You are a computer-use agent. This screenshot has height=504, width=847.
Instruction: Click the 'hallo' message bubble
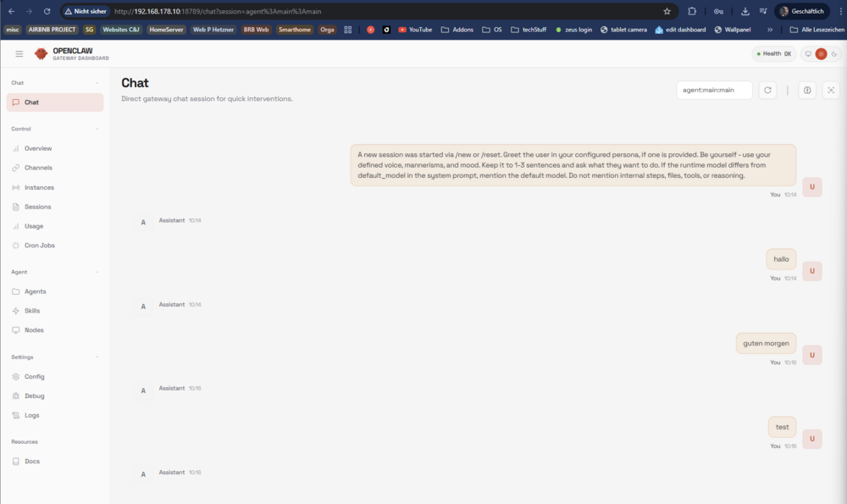[781, 259]
